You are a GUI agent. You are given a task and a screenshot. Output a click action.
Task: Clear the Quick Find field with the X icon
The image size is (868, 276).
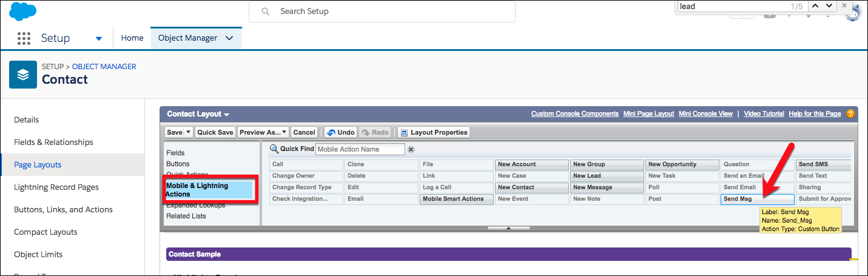point(411,149)
